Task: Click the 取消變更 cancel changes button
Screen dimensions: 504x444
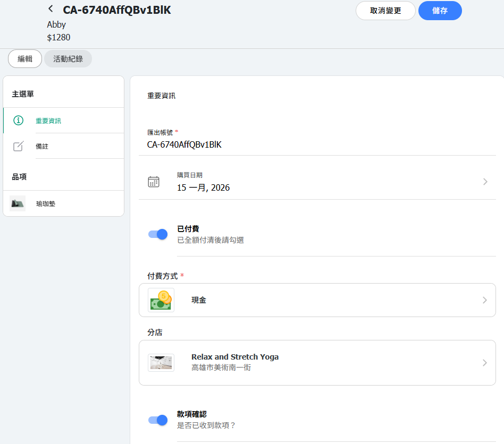Action: coord(385,11)
